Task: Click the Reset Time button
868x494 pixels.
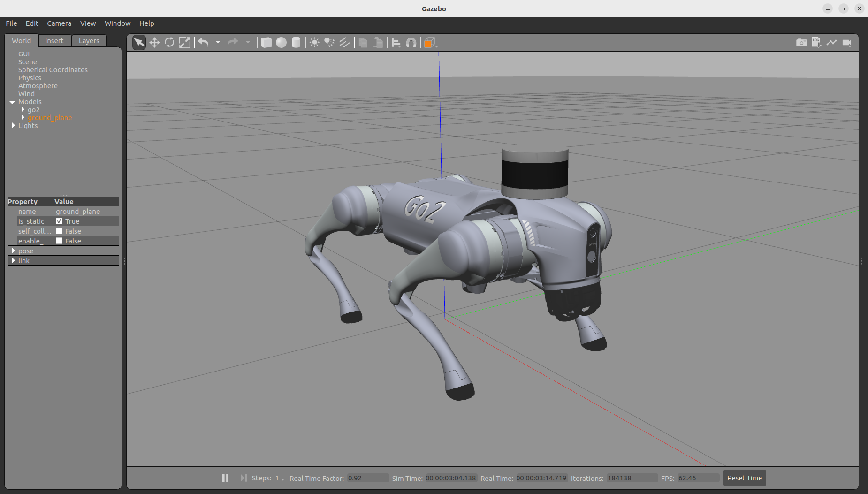Action: (x=745, y=478)
